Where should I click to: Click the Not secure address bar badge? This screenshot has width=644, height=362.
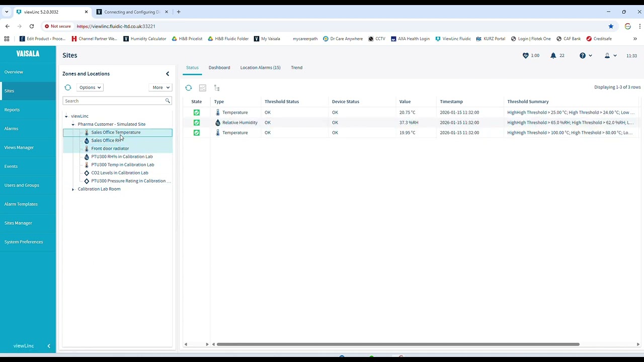pos(58,26)
